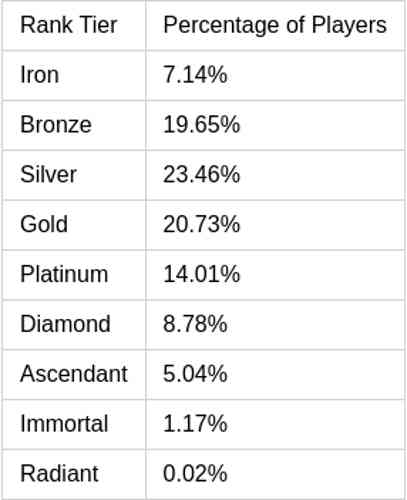
Task: Select the 14.01% percentage cell
Action: pyautogui.click(x=275, y=275)
